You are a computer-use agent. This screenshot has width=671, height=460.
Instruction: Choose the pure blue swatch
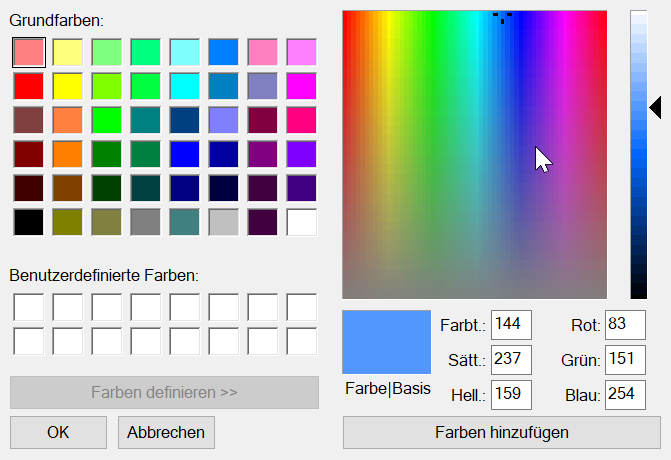click(184, 154)
